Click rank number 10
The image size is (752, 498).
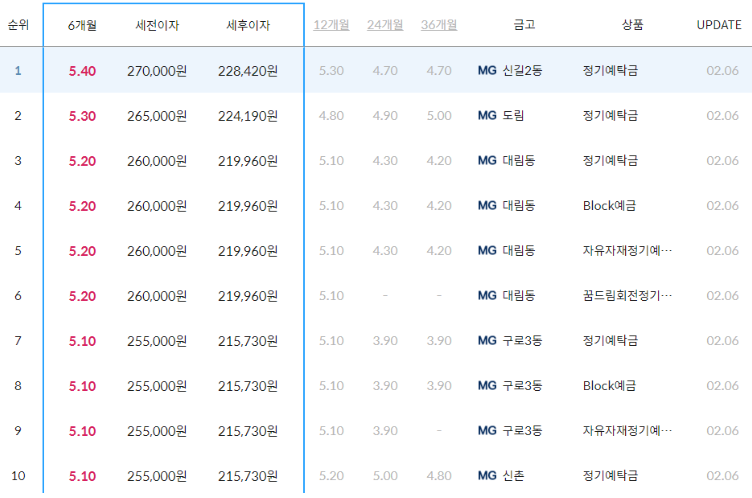pos(18,475)
